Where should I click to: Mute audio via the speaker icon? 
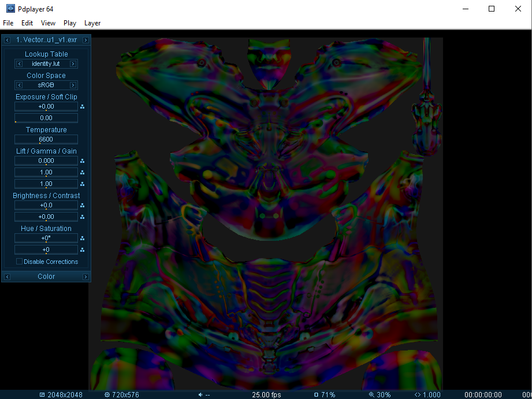click(200, 395)
